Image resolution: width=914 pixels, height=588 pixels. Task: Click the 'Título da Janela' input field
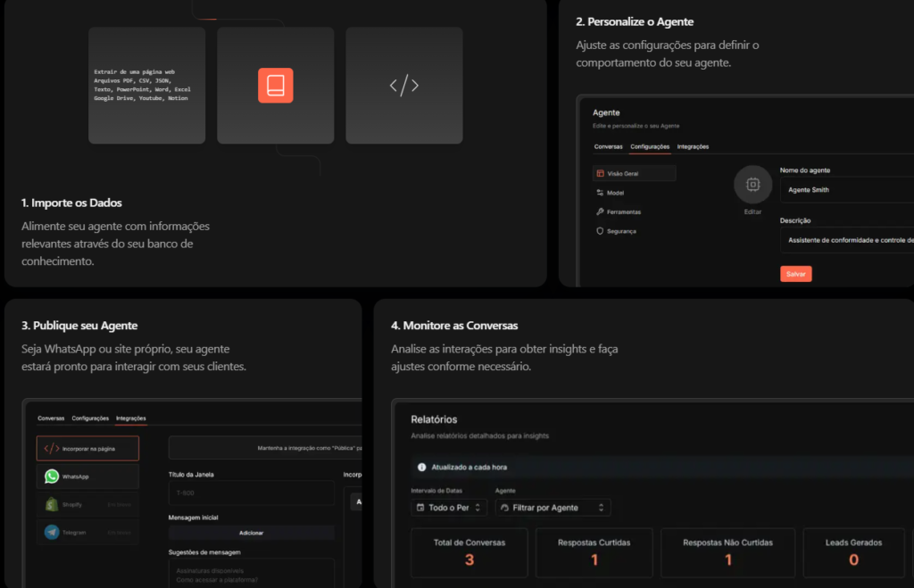[251, 492]
